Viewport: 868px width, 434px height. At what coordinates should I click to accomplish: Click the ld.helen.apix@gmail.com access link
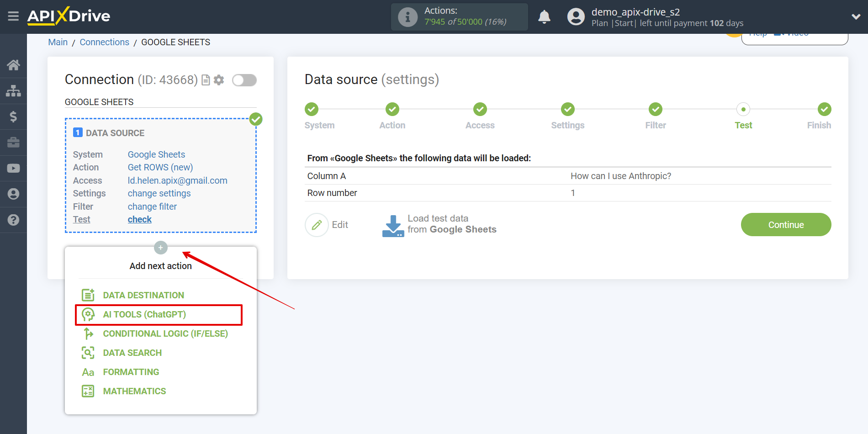177,180
